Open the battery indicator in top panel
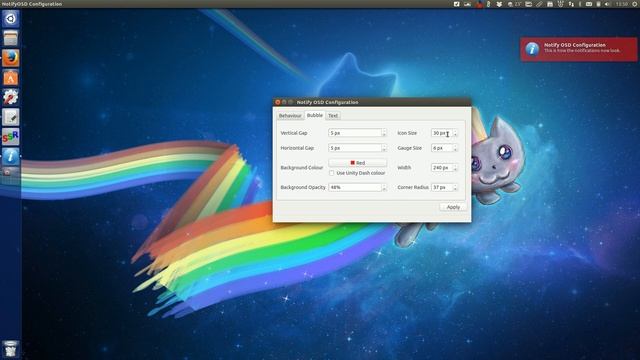The width and height of the screenshot is (640, 360). click(x=598, y=4)
